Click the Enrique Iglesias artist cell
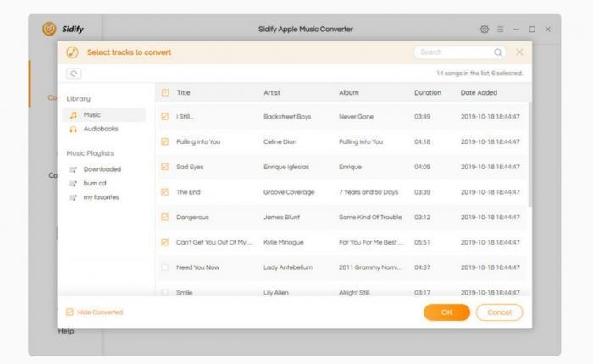 coord(286,167)
